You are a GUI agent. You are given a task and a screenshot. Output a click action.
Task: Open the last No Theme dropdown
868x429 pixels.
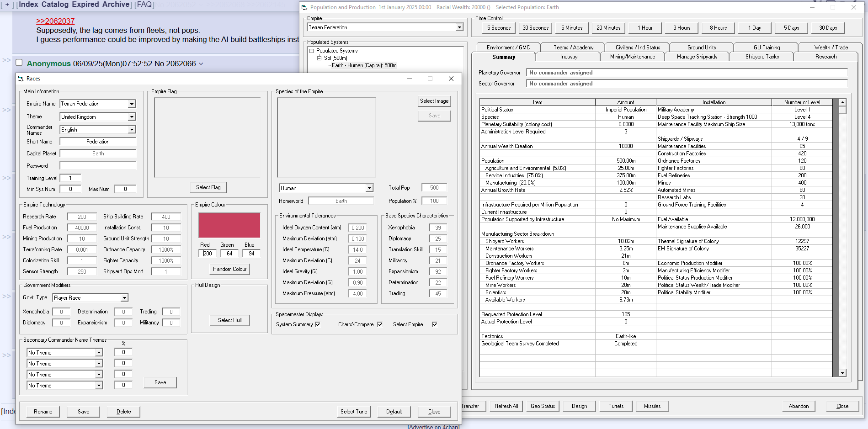99,386
